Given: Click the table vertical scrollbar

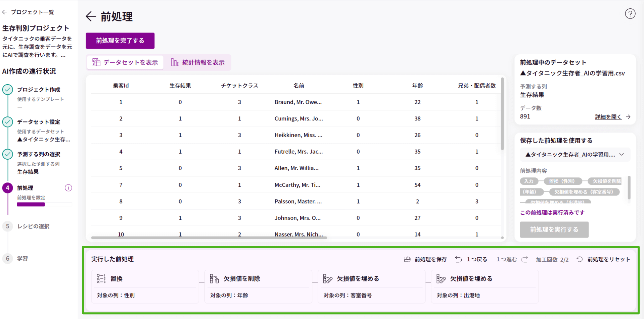Looking at the screenshot, I should pos(502,114).
